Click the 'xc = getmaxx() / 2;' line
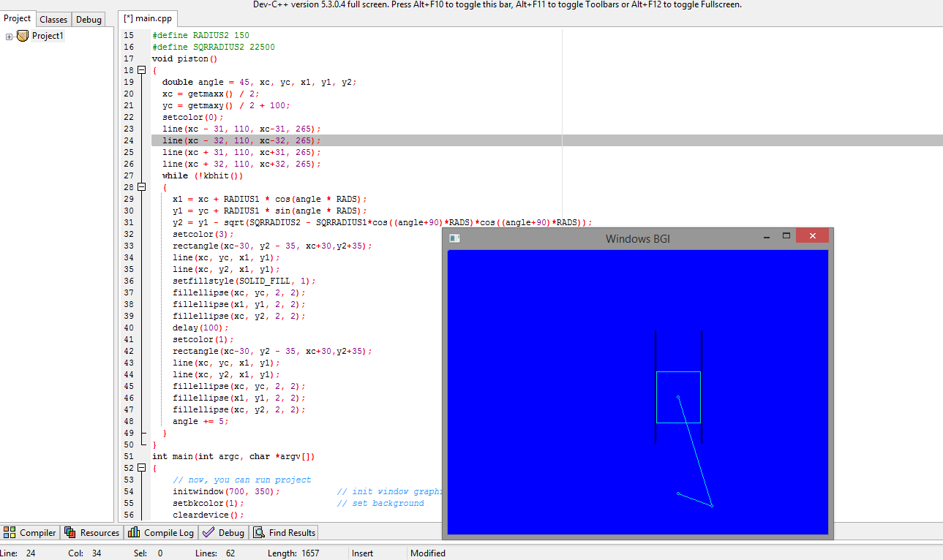This screenshot has width=943, height=560. pyautogui.click(x=211, y=94)
